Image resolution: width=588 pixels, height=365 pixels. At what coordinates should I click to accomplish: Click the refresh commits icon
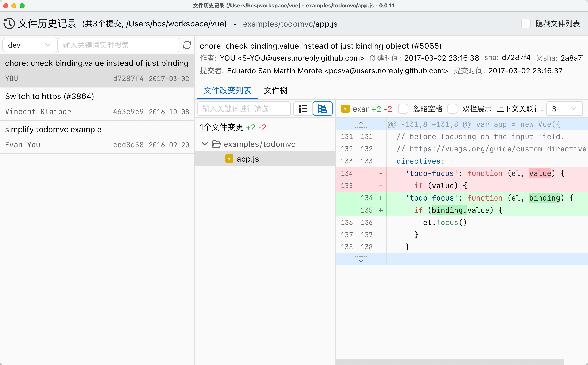pos(187,45)
